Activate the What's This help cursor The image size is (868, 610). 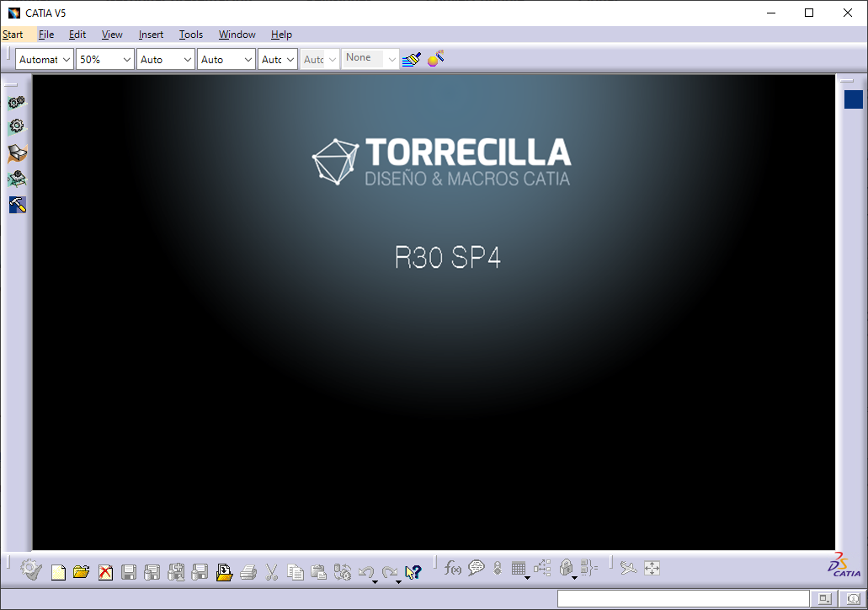tap(413, 572)
